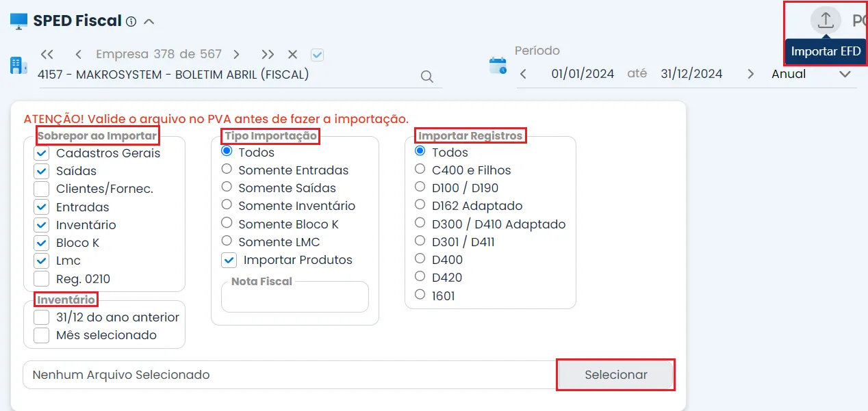Go to previous period arrow
This screenshot has width=868, height=411.
click(x=524, y=74)
